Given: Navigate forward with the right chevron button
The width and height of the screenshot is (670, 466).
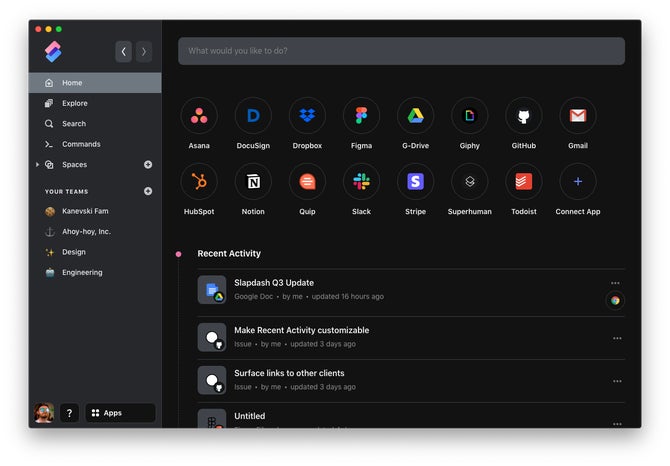Looking at the screenshot, I should [144, 52].
